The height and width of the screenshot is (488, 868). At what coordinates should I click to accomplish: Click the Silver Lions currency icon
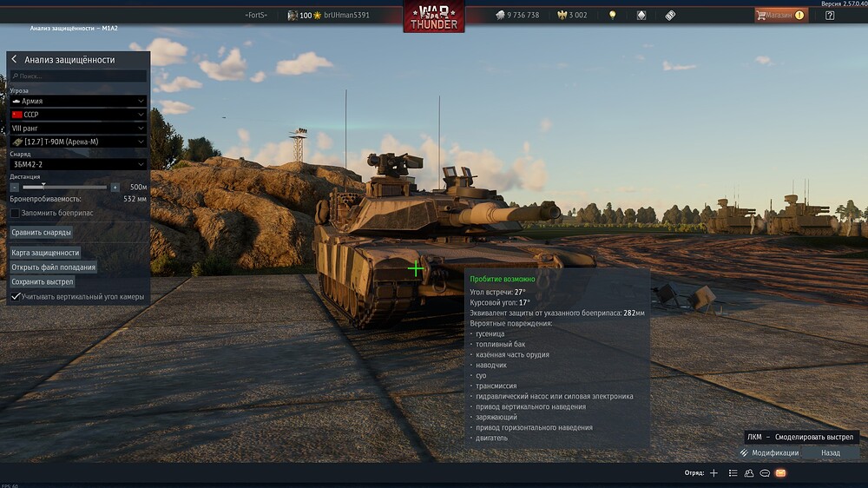501,15
